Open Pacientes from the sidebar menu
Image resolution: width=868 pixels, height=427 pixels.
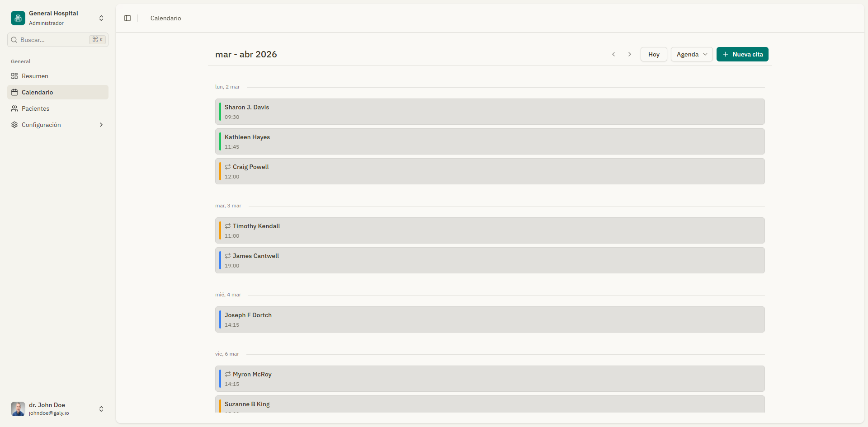[x=35, y=108]
